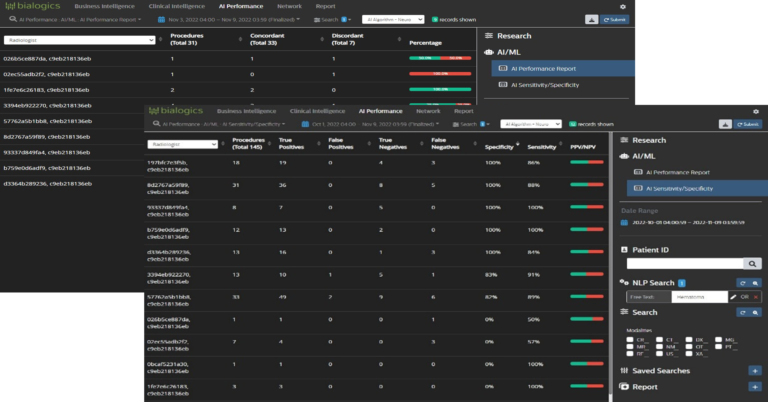Open the Radiologist dropdown in the front window

coord(183,144)
